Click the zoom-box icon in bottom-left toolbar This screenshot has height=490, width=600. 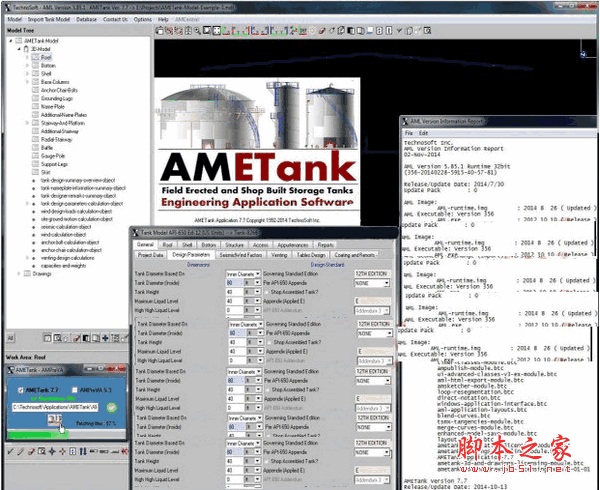coord(41,452)
